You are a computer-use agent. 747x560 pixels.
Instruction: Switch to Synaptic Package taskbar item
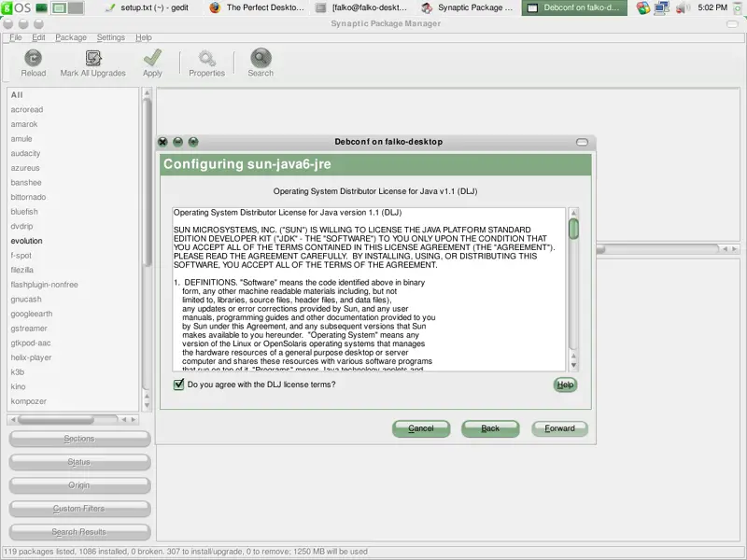pyautogui.click(x=468, y=7)
